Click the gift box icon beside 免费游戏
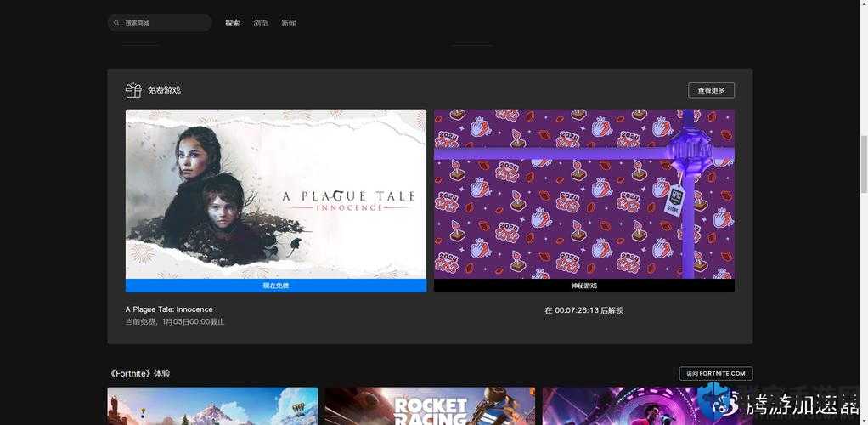Viewport: 868px width, 425px height. tap(133, 90)
